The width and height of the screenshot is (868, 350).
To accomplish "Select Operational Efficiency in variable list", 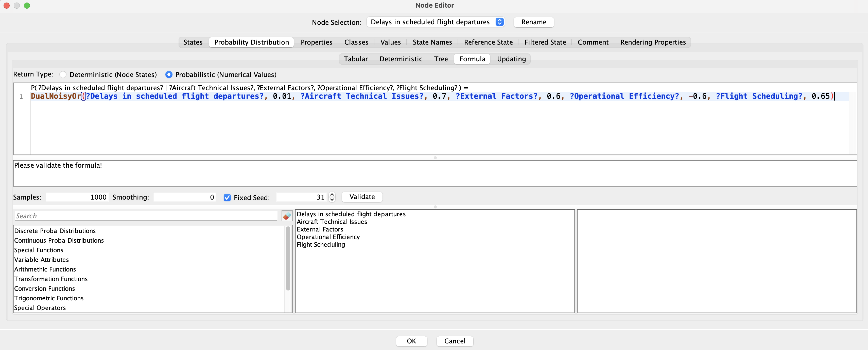I will [x=328, y=237].
